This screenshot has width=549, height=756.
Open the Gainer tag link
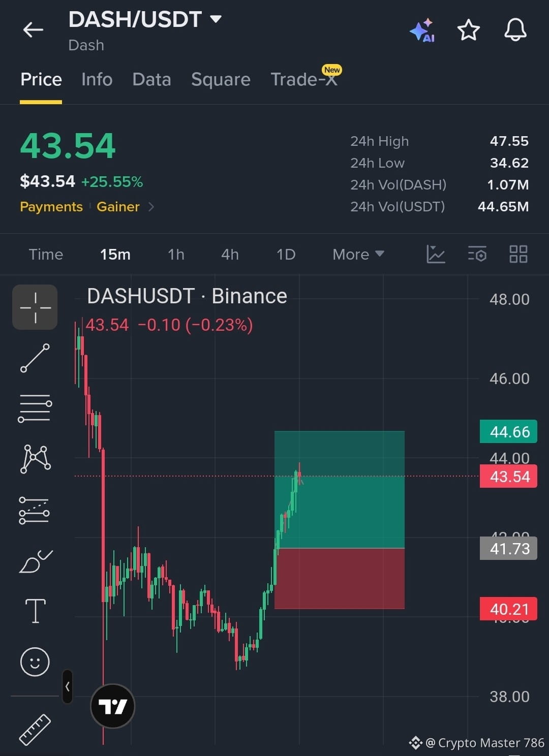pos(118,207)
